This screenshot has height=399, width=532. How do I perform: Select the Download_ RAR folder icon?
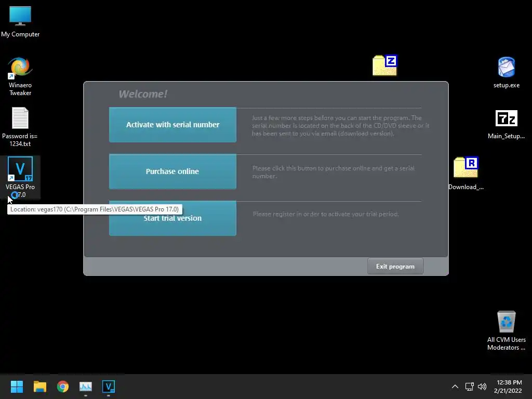(466, 174)
